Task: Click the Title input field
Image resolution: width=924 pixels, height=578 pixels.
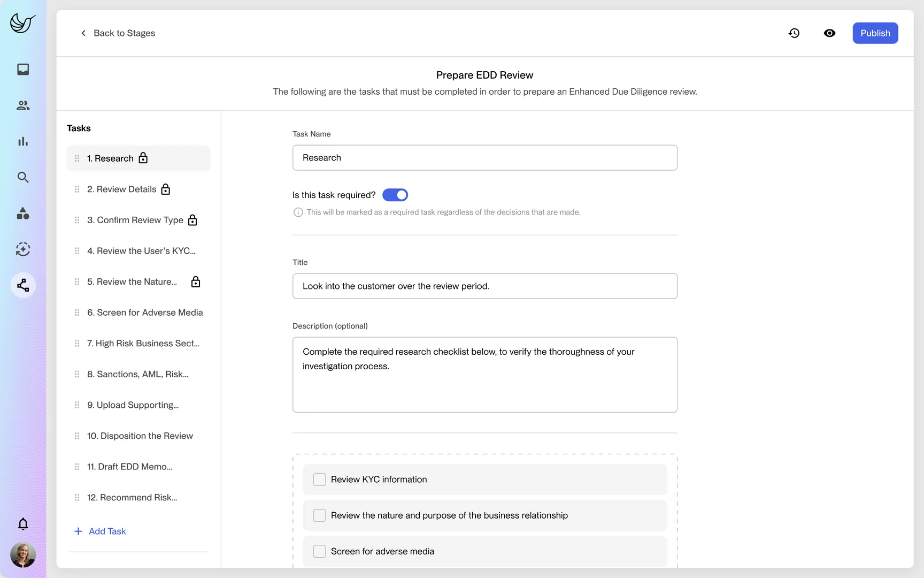Action: 485,286
